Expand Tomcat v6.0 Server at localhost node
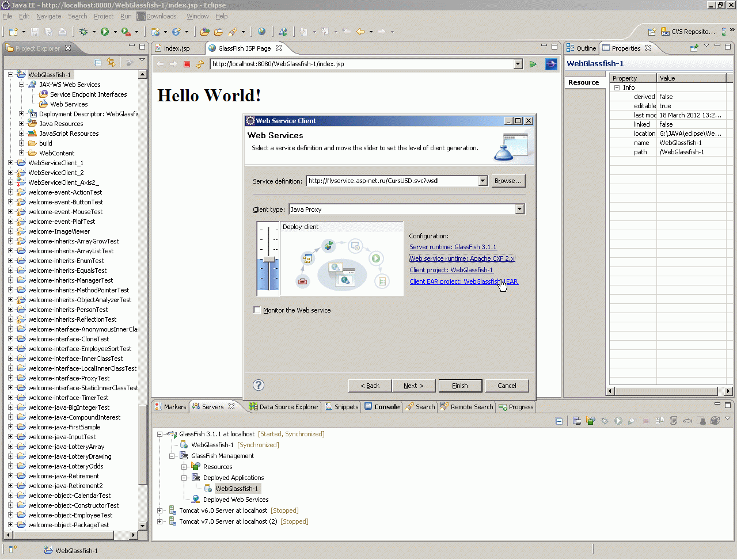 tap(160, 511)
